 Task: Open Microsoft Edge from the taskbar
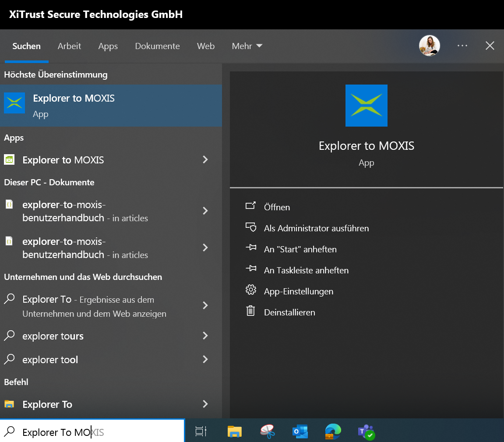tap(333, 431)
